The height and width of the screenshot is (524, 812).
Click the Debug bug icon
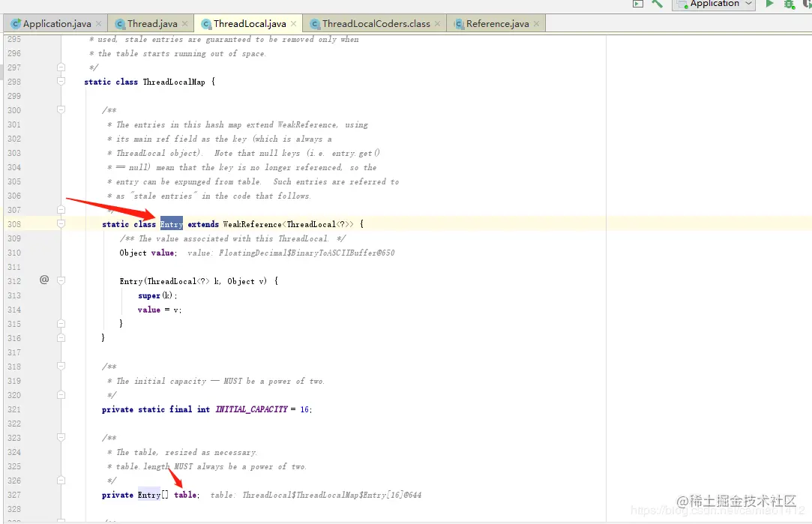point(789,4)
